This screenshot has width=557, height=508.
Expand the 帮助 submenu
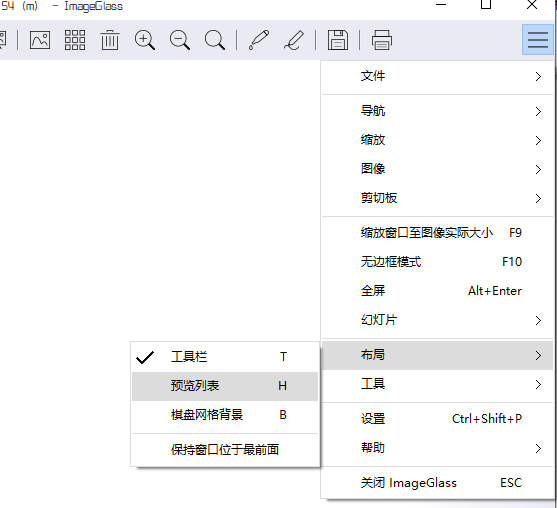438,448
